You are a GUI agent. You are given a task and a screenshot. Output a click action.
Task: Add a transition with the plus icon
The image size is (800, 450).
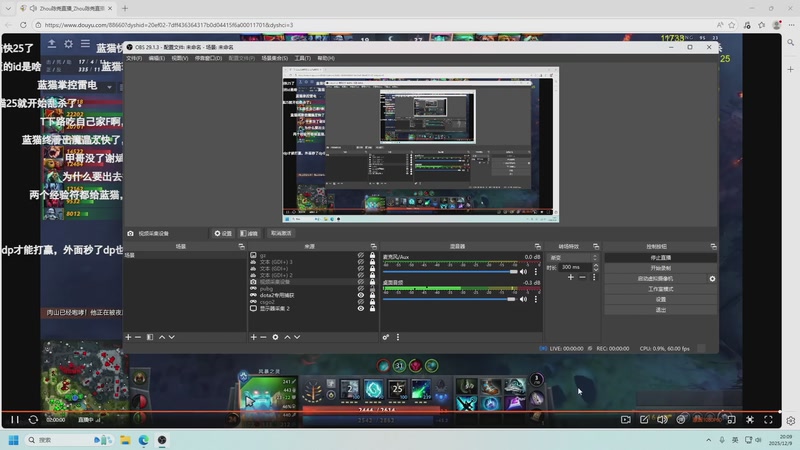click(571, 277)
